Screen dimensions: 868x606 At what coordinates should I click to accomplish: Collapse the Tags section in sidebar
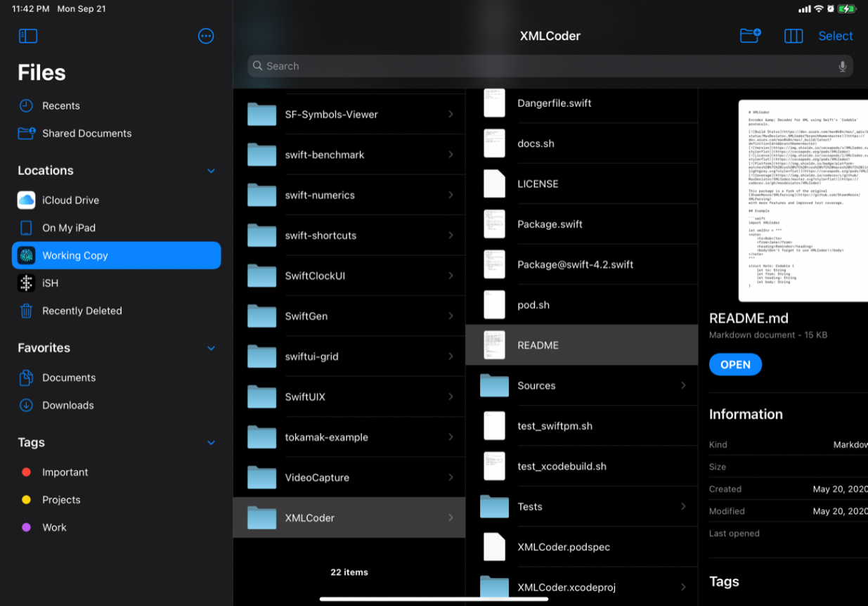pyautogui.click(x=211, y=443)
